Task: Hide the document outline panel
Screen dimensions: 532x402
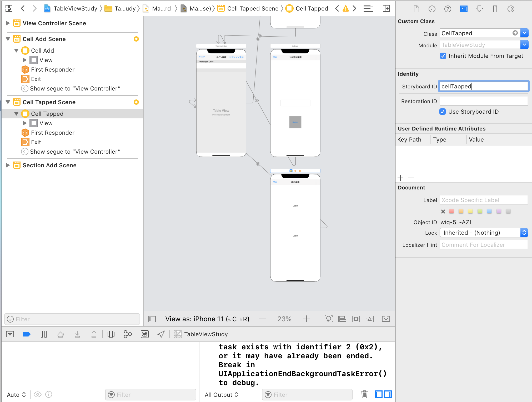Action: (x=152, y=319)
